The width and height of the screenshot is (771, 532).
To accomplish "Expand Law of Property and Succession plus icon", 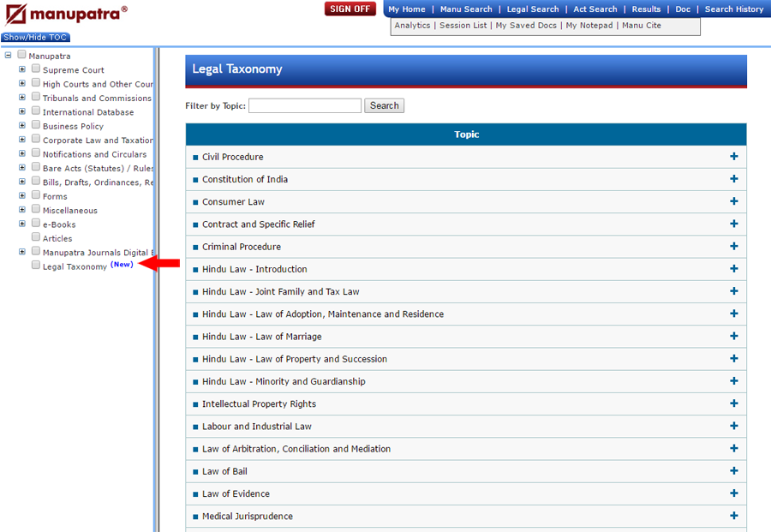I will pos(733,358).
